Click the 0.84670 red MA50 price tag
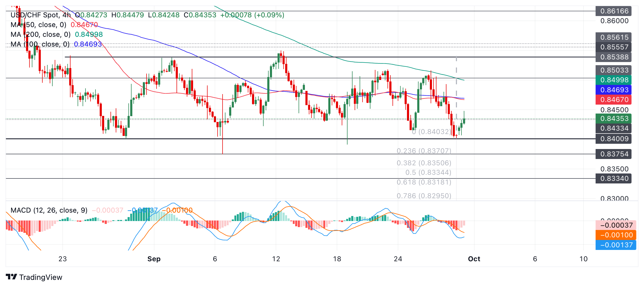 pyautogui.click(x=614, y=100)
